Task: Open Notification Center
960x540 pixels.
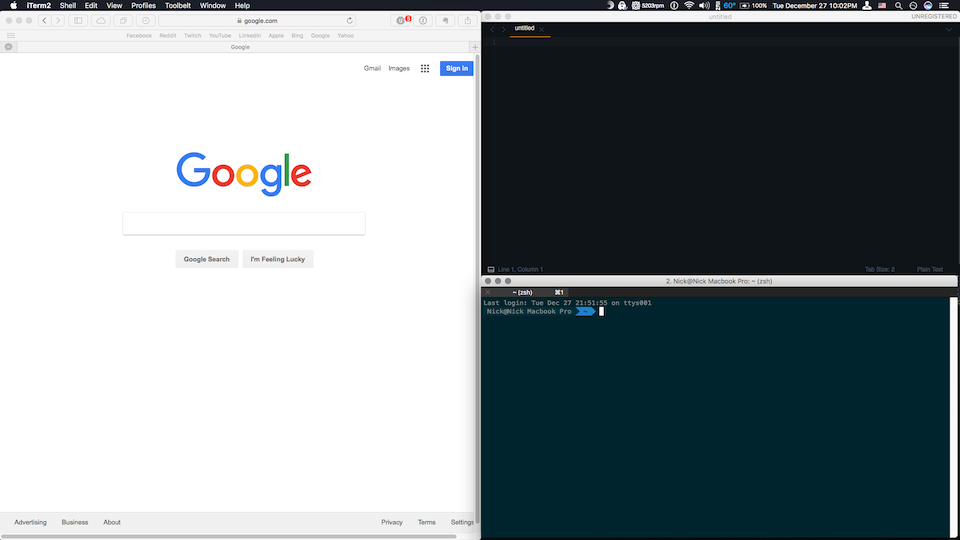Action: (x=944, y=6)
